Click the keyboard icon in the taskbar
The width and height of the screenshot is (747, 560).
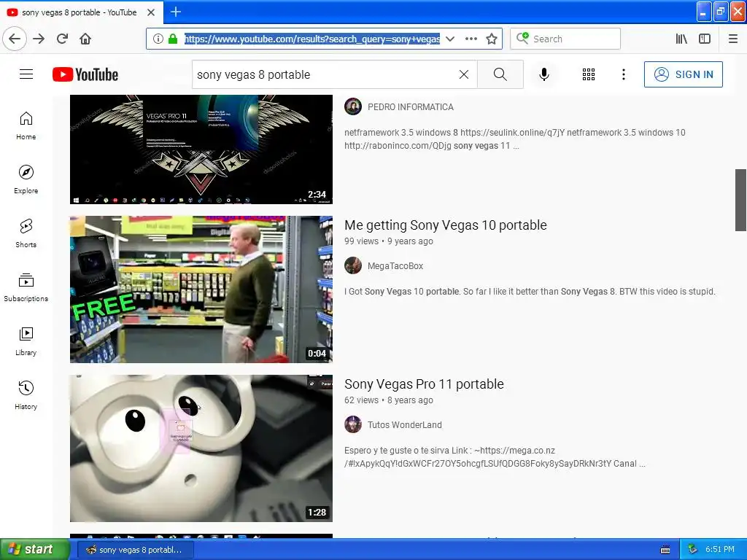tap(665, 550)
